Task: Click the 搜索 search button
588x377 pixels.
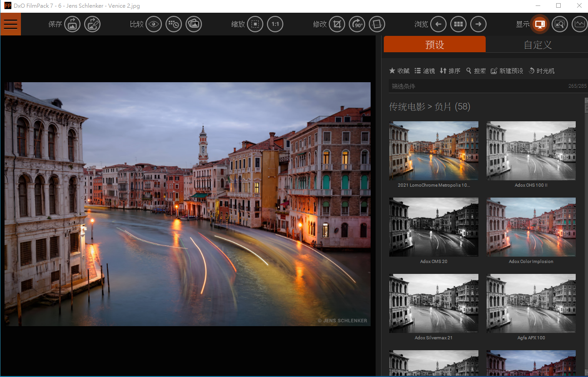Action: click(476, 71)
